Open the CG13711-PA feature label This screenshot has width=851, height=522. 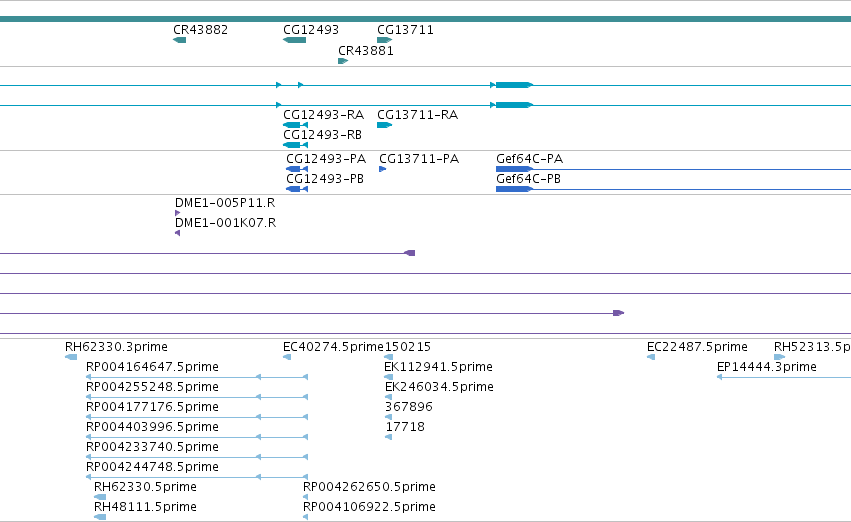419,159
